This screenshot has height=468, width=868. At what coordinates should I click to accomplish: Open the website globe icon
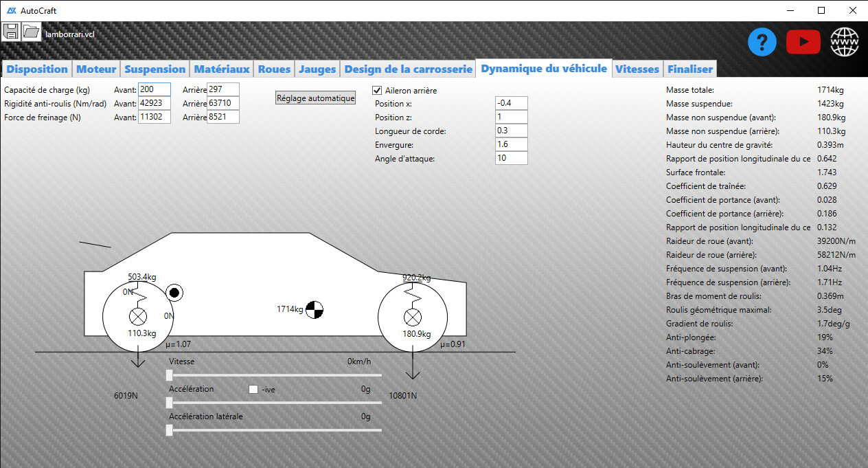tap(845, 43)
